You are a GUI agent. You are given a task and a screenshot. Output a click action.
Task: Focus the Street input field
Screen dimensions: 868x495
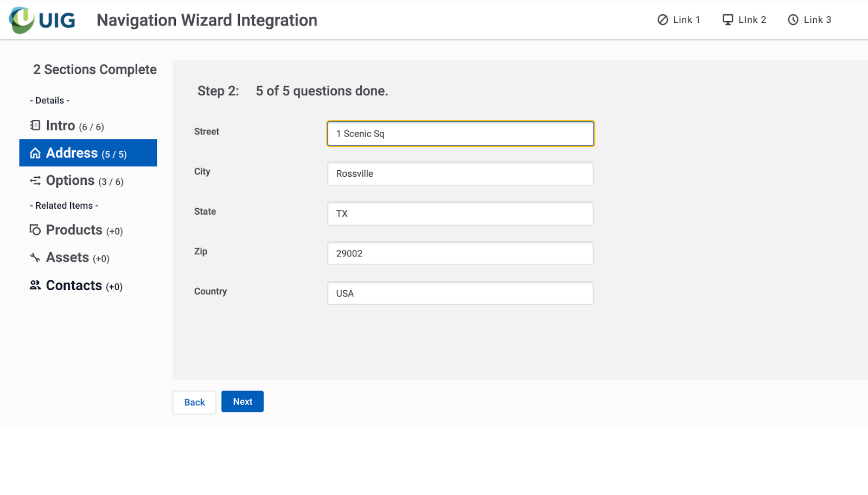click(460, 134)
